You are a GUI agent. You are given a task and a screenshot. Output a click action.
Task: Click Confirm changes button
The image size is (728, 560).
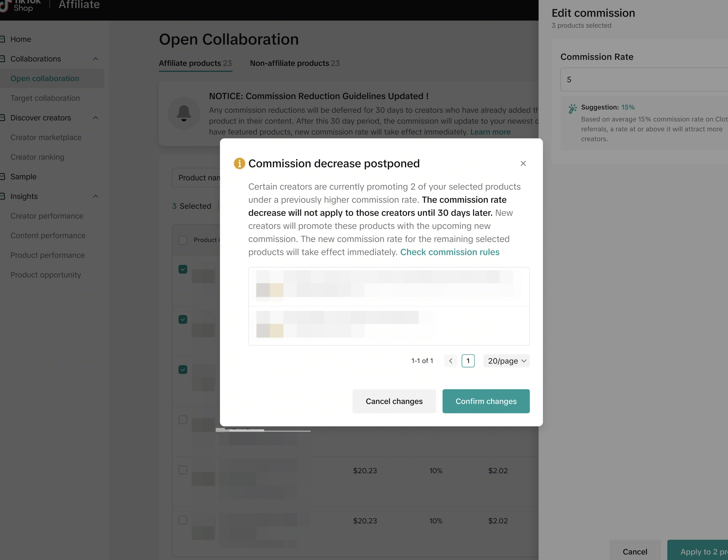point(486,401)
